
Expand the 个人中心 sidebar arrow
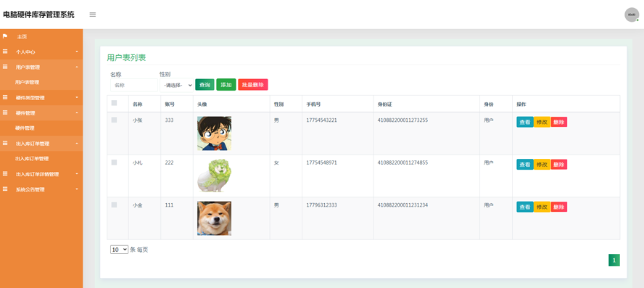tap(77, 52)
